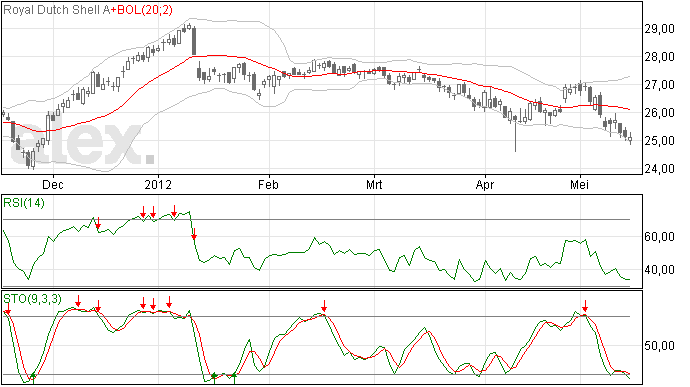Screen dimensions: 690x387
Task: Select the Feb month label
Action: click(268, 185)
